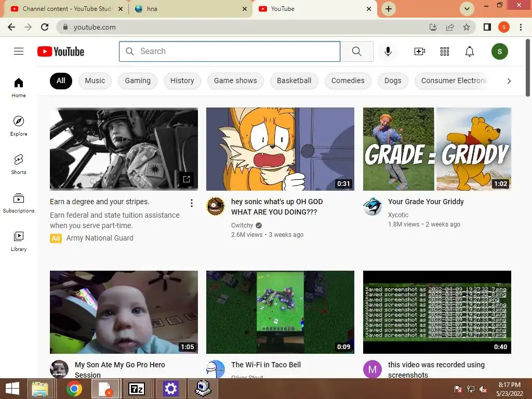The width and height of the screenshot is (532, 399).
Task: Open 'Earn a degree and your stripes' ad
Action: pos(99,202)
